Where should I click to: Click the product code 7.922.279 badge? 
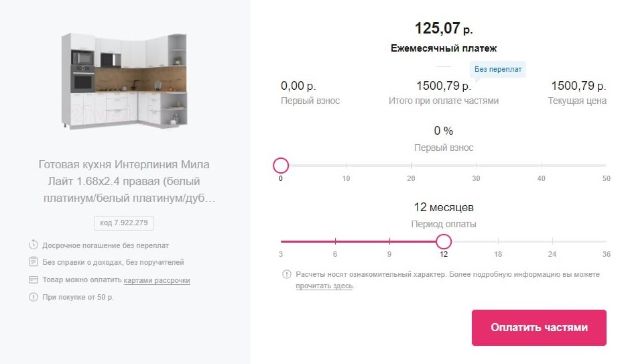point(124,223)
